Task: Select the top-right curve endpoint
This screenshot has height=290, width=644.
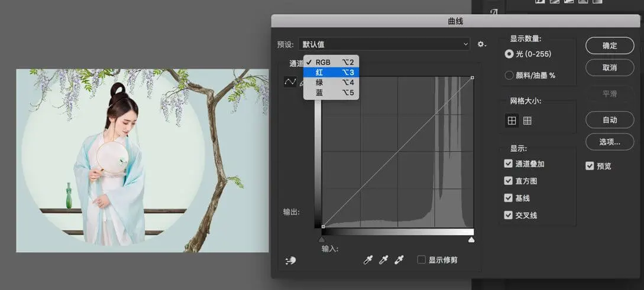Action: click(x=473, y=77)
